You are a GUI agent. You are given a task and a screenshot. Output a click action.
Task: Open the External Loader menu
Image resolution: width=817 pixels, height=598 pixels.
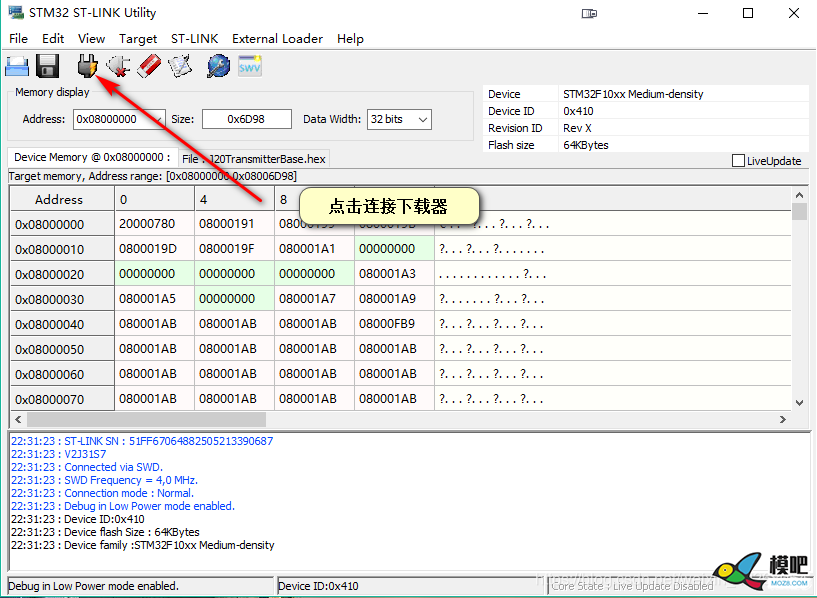[278, 39]
